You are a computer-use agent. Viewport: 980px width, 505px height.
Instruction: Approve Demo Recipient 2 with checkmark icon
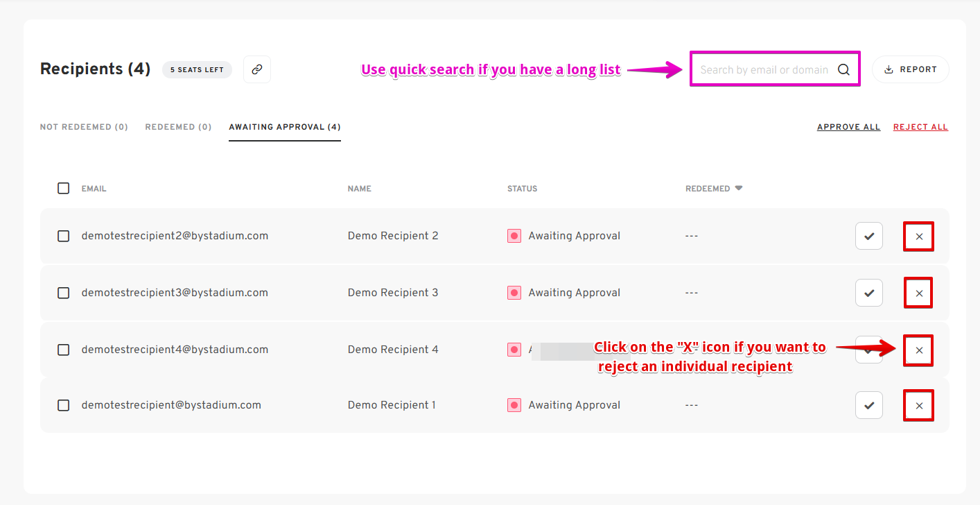point(868,236)
